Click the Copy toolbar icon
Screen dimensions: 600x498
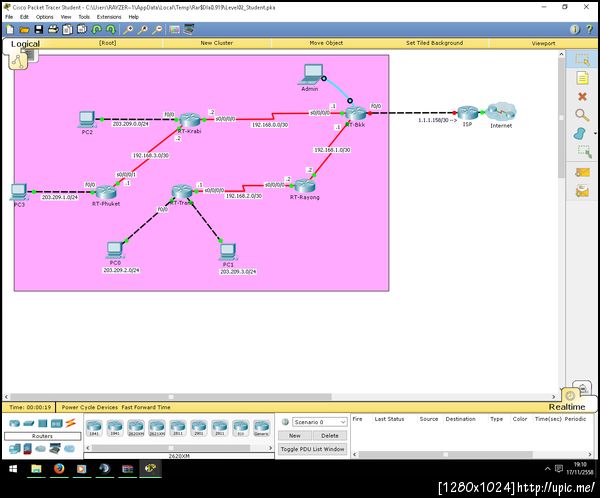point(68,29)
